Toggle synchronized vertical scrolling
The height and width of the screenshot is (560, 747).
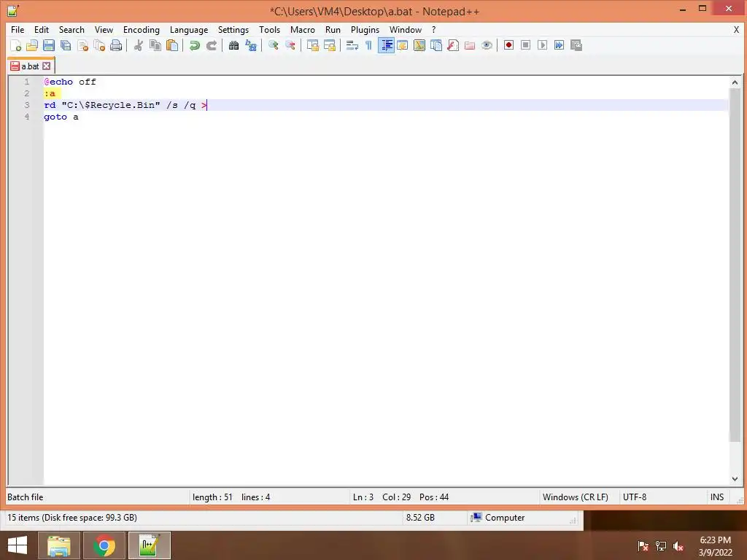point(312,45)
